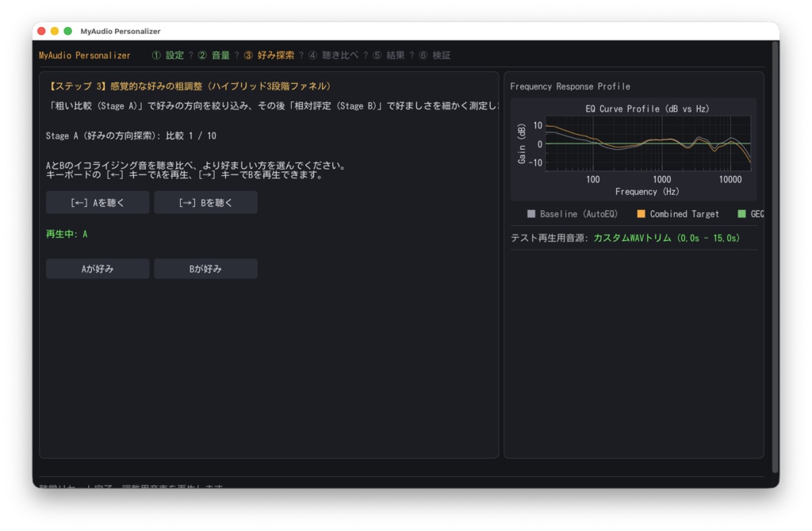Go to step ② 音量
Screen dimensions: 812x531
pyautogui.click(x=213, y=55)
